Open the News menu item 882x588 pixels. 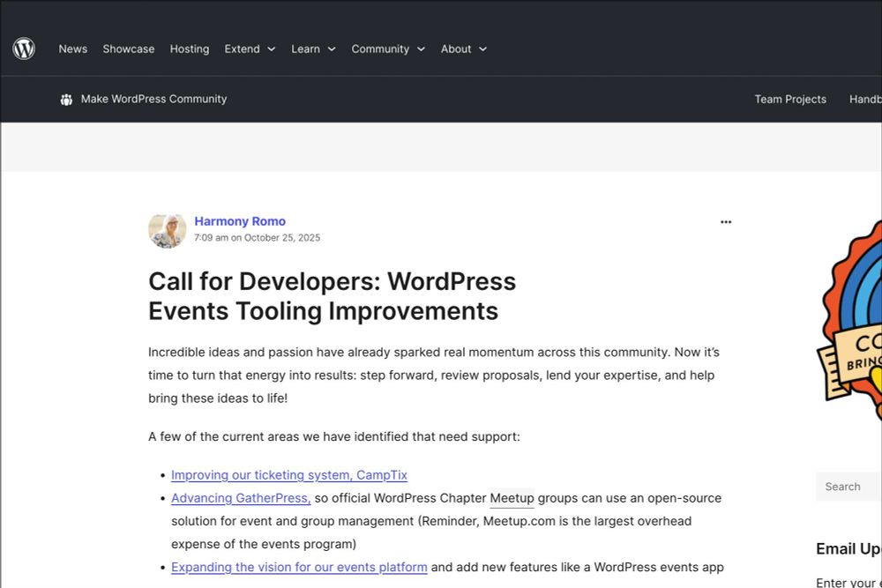(x=73, y=48)
